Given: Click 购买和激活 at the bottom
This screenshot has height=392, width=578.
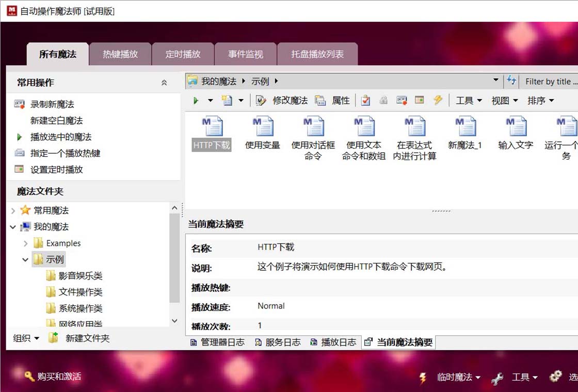Looking at the screenshot, I should [53, 376].
